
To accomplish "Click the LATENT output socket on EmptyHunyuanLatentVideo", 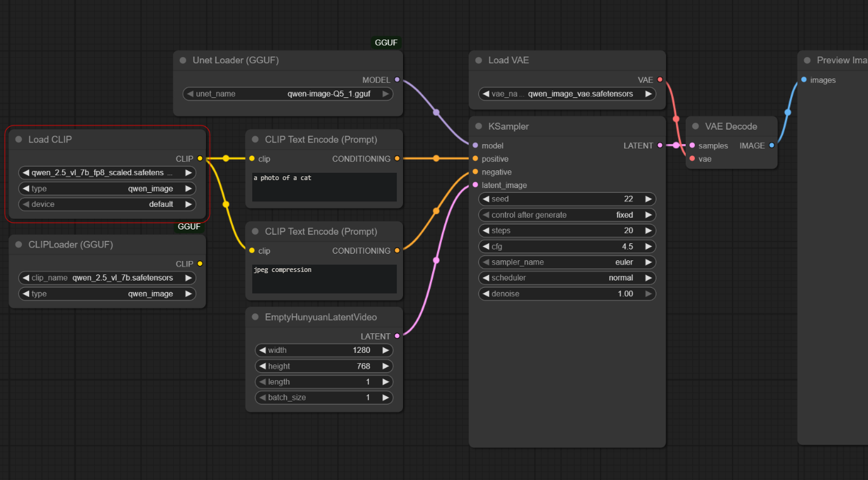I will (397, 336).
